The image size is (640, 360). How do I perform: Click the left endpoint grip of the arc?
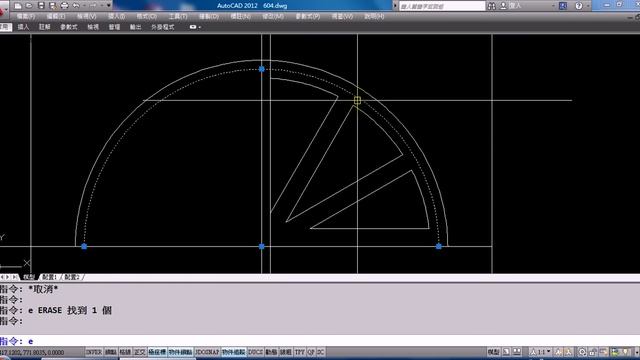(84, 246)
